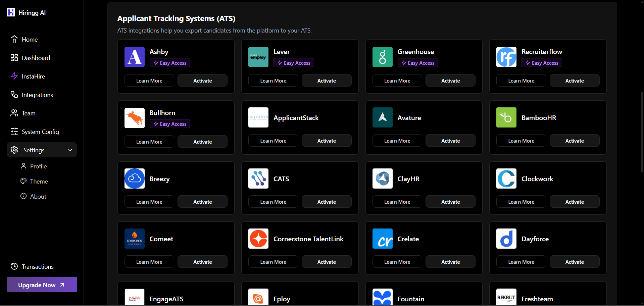
Task: Open the Profile settings page
Action: coord(38,166)
